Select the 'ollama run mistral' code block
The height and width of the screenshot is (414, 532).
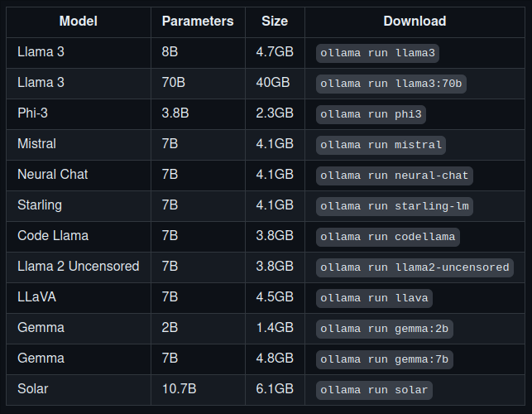click(x=381, y=145)
